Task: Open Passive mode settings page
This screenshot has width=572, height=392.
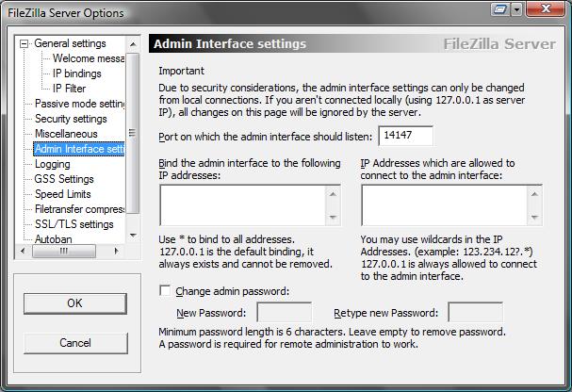Action: click(79, 104)
